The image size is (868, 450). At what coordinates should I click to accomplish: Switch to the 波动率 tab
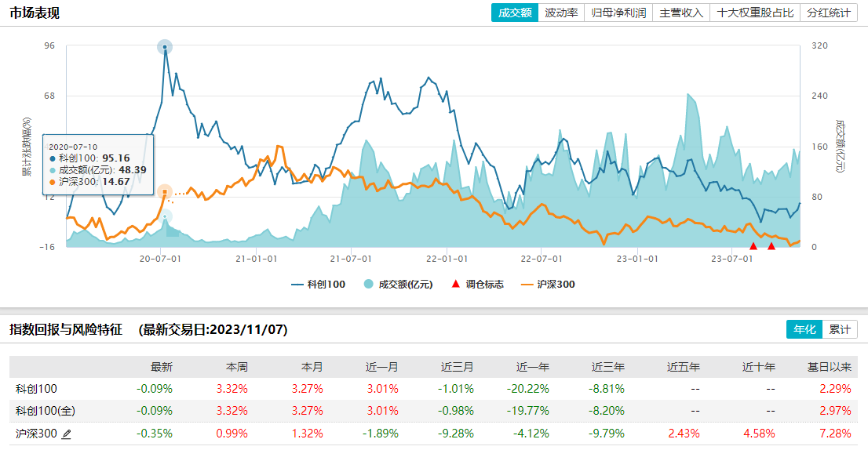tap(561, 13)
